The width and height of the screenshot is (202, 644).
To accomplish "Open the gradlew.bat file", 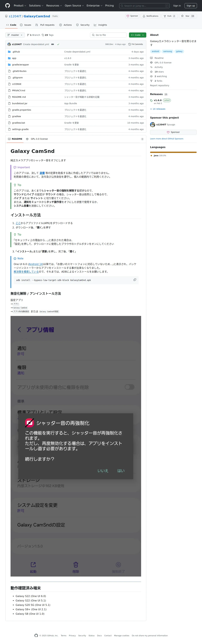I will pos(18,123).
